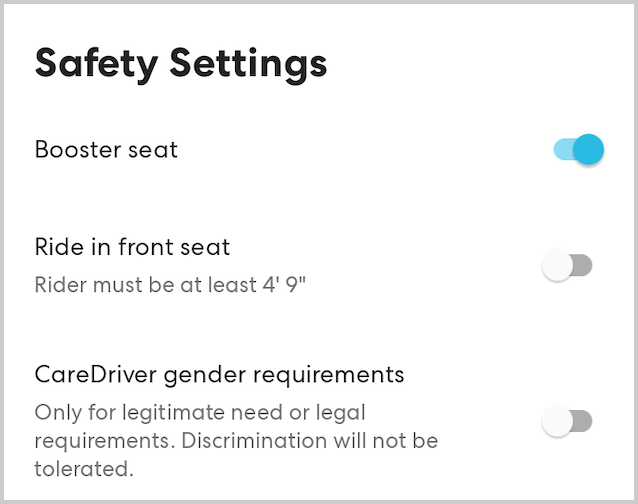Click the rider minimum height note
This screenshot has height=504, width=638.
(x=169, y=285)
